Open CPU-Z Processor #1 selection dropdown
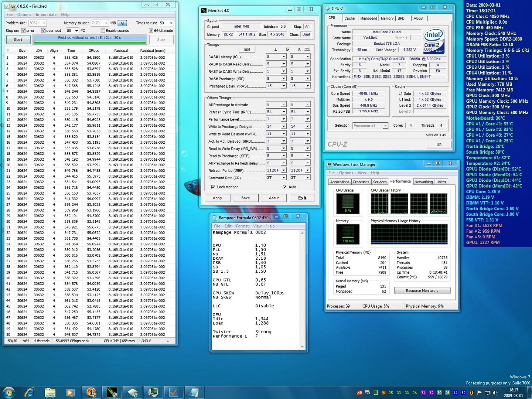This screenshot has height=399, width=532. pos(385,126)
